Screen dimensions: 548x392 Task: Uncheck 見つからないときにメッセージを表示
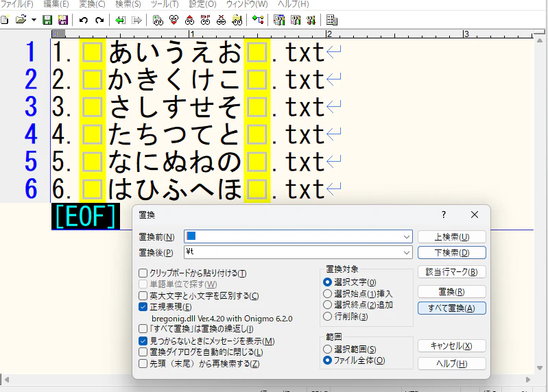[x=143, y=341]
